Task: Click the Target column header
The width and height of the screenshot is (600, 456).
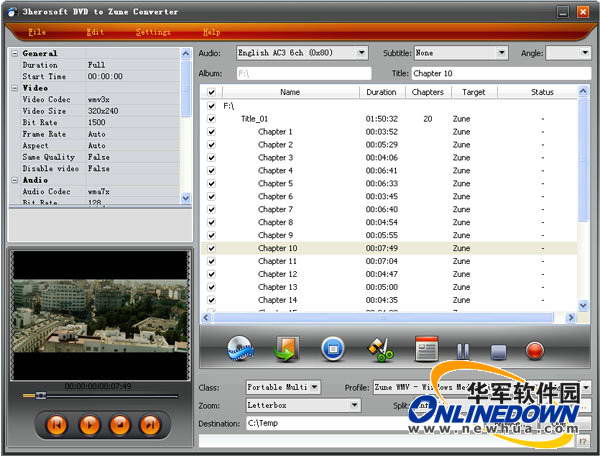Action: 474,92
